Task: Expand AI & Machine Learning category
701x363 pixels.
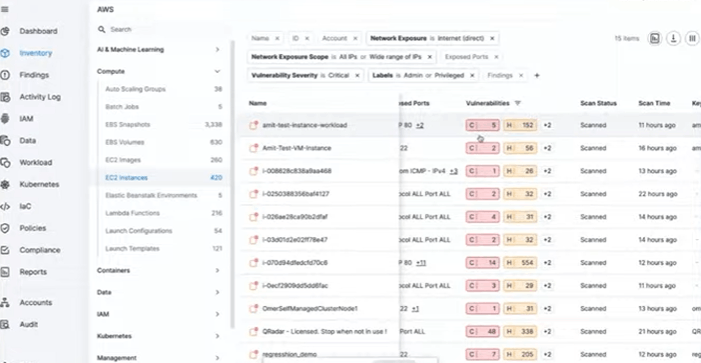Action: [x=217, y=50]
